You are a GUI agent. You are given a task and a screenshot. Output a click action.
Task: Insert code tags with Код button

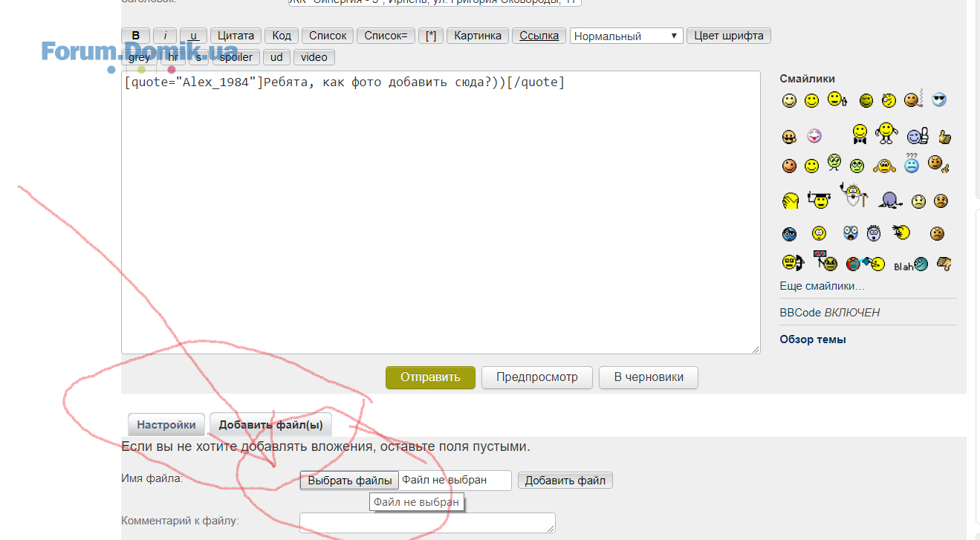(x=282, y=36)
